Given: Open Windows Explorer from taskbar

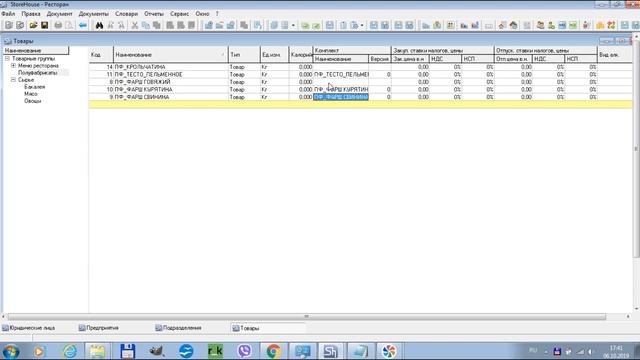Looking at the screenshot, I should (x=97, y=351).
